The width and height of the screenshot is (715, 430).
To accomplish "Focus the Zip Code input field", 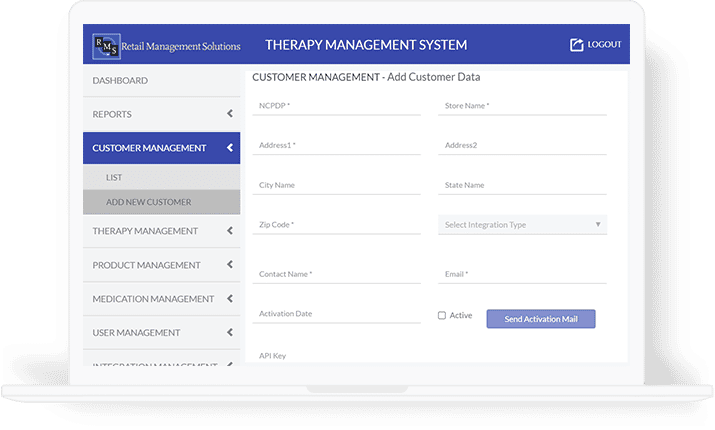I will pos(337,226).
